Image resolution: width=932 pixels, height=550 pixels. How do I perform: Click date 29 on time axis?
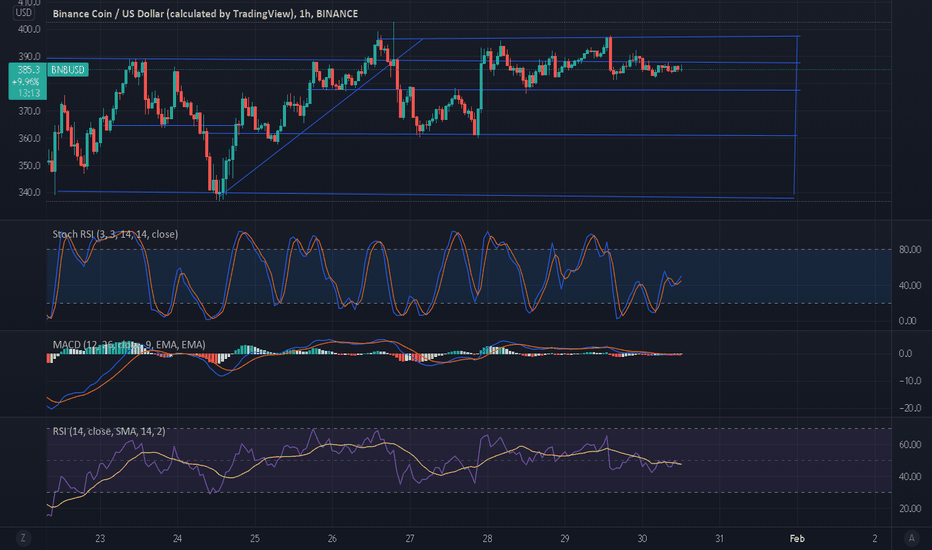[565, 539]
